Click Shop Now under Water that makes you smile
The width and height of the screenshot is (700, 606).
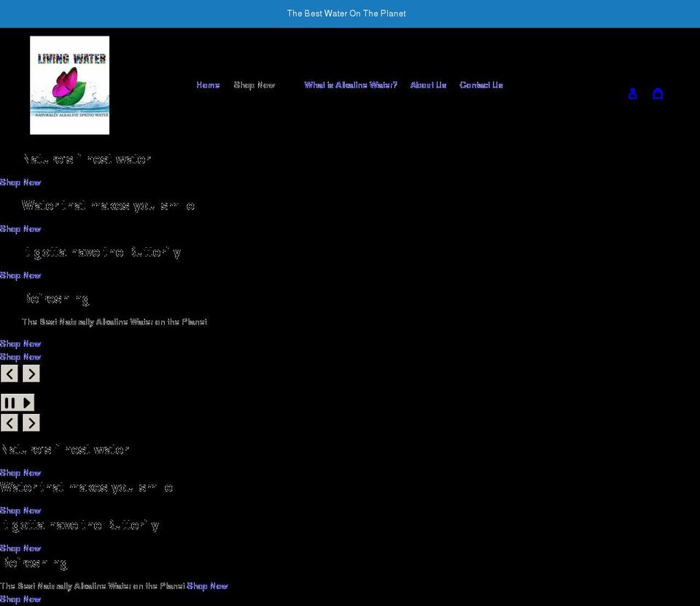20,228
